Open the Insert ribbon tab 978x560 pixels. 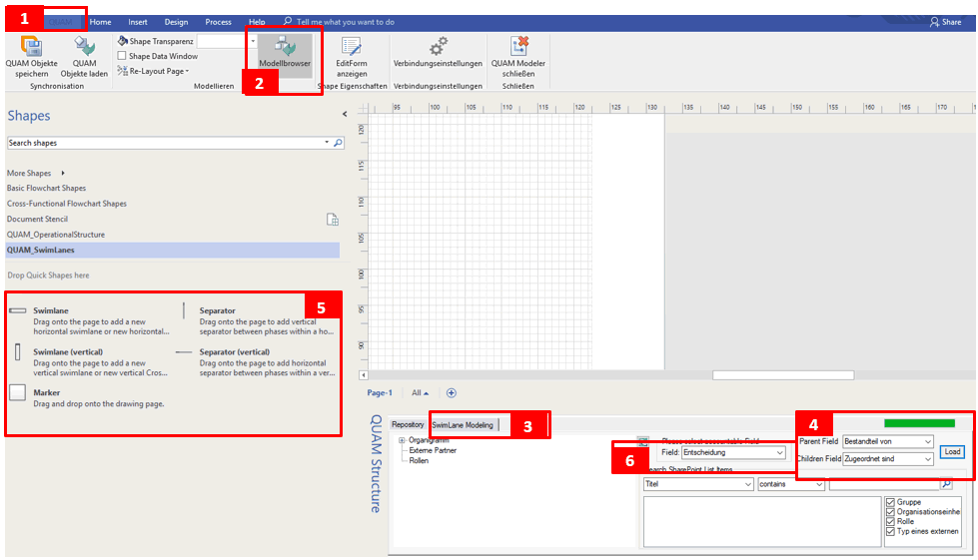pyautogui.click(x=138, y=21)
